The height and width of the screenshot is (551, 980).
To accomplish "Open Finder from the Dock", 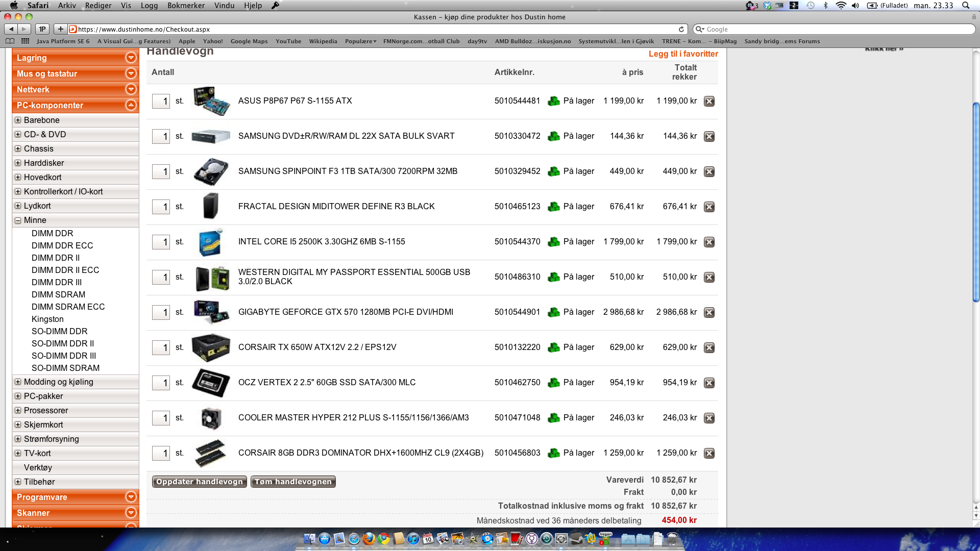I will (x=309, y=538).
